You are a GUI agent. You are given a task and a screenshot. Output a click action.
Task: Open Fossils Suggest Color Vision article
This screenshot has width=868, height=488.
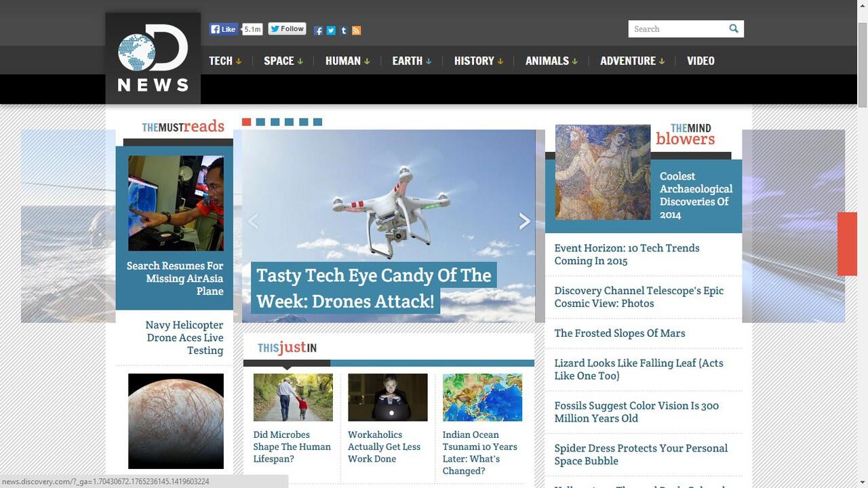click(x=636, y=412)
